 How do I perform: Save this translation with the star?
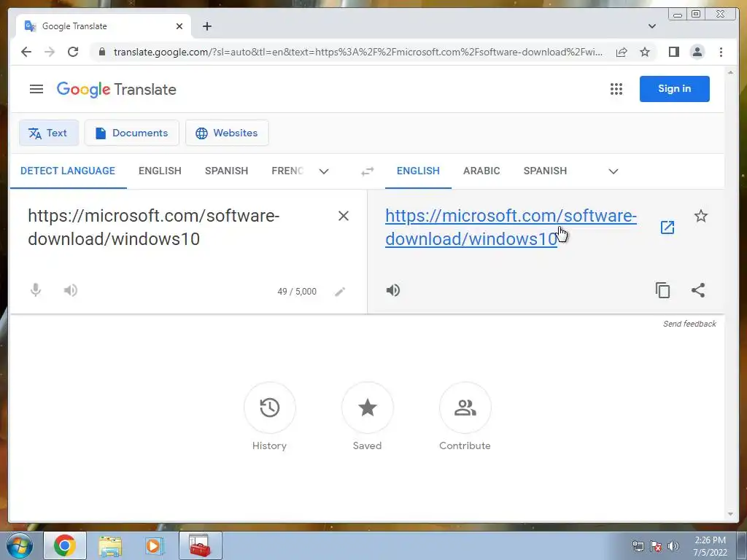click(x=701, y=216)
